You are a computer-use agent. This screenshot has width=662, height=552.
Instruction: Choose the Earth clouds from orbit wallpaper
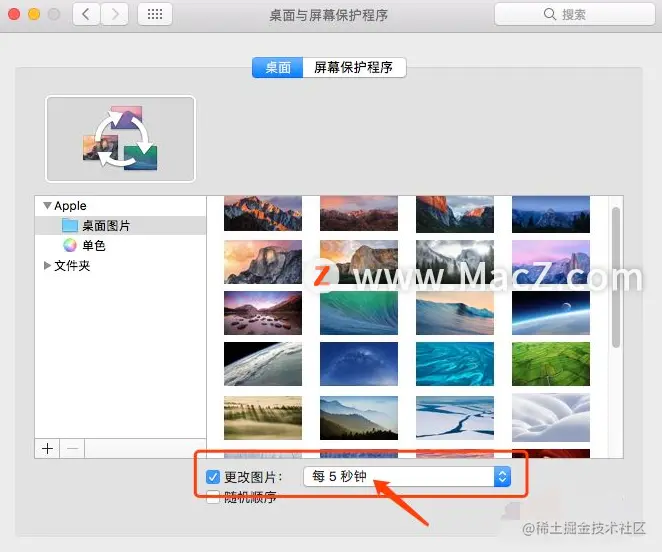263,364
